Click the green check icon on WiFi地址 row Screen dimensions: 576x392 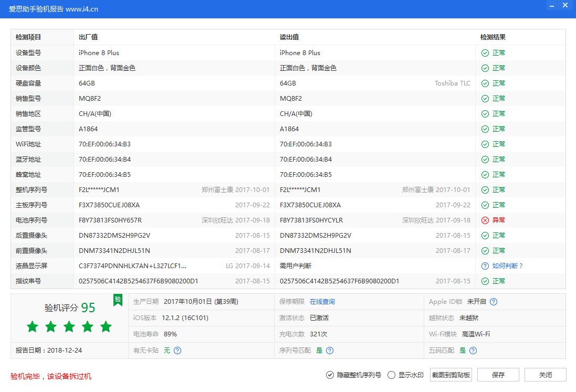click(485, 144)
